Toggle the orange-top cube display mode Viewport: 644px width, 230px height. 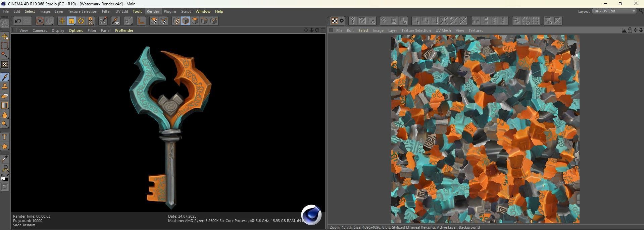pos(195,21)
